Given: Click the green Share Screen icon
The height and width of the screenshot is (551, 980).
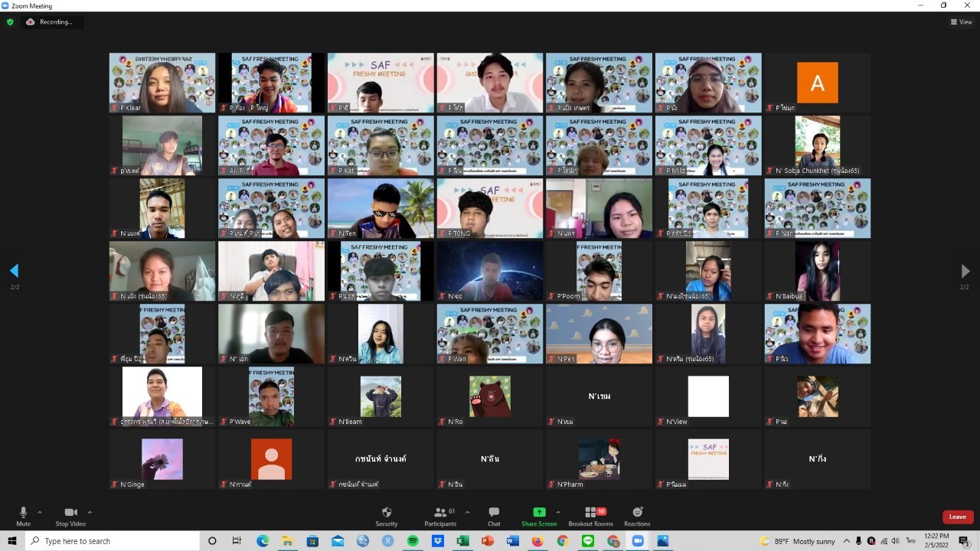Looking at the screenshot, I should pos(539,512).
